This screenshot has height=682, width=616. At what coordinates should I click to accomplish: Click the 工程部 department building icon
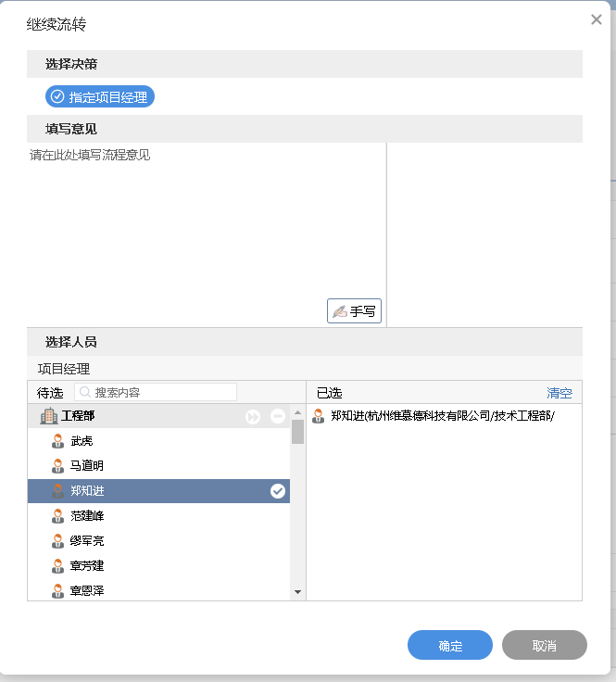pos(49,416)
